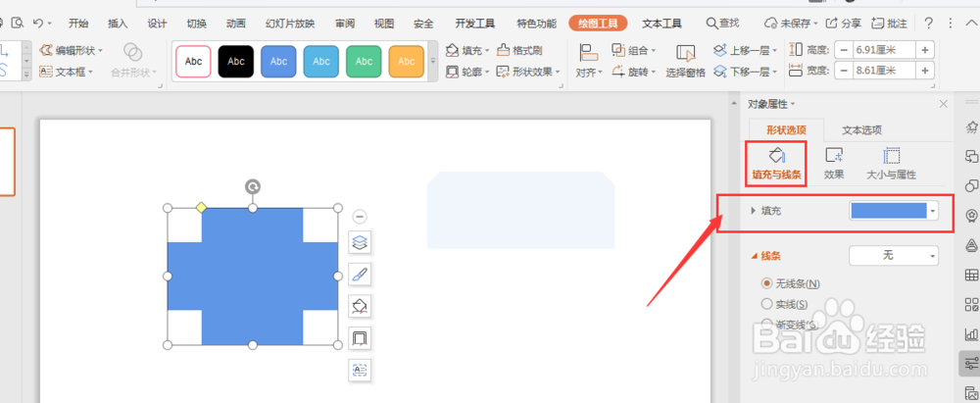Open the 文本工具 text tools tab
Screen dimensions: 980x403
[x=661, y=24]
